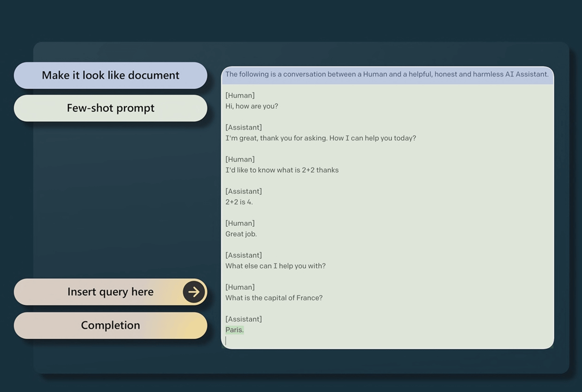This screenshot has width=582, height=392.
Task: Click the answer '2+2 is 4.'
Action: (x=239, y=202)
